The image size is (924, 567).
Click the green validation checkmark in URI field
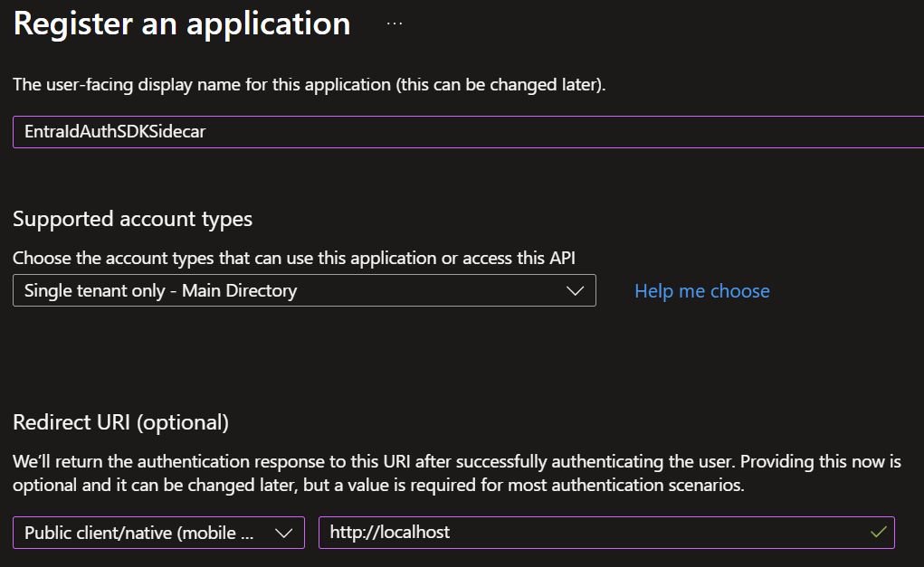pos(878,533)
